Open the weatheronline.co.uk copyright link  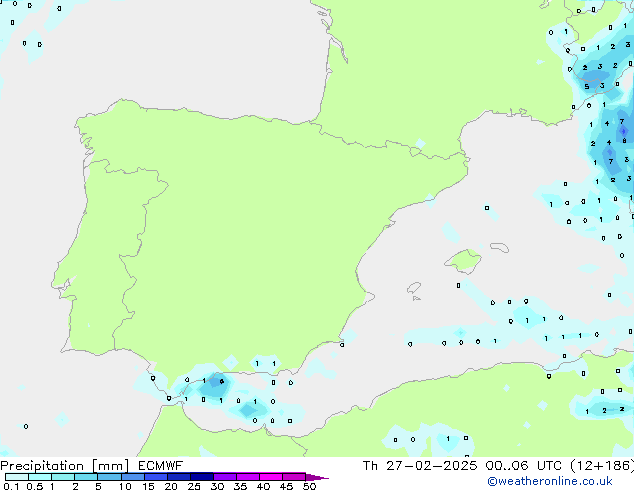[550, 481]
